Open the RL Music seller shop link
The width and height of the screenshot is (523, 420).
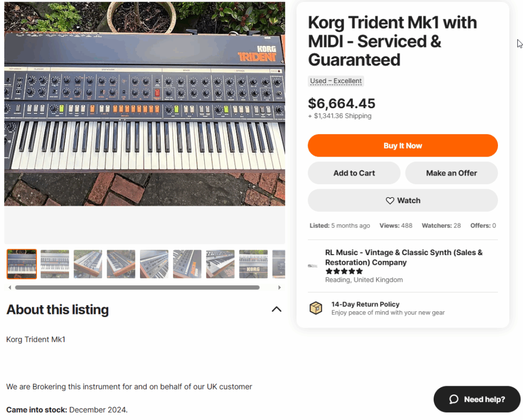click(403, 257)
